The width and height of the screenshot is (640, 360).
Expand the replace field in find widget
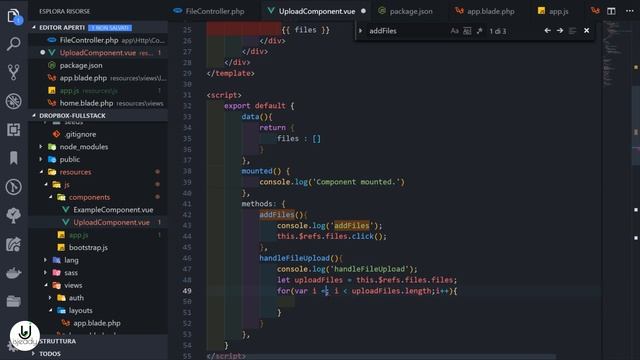(x=360, y=31)
